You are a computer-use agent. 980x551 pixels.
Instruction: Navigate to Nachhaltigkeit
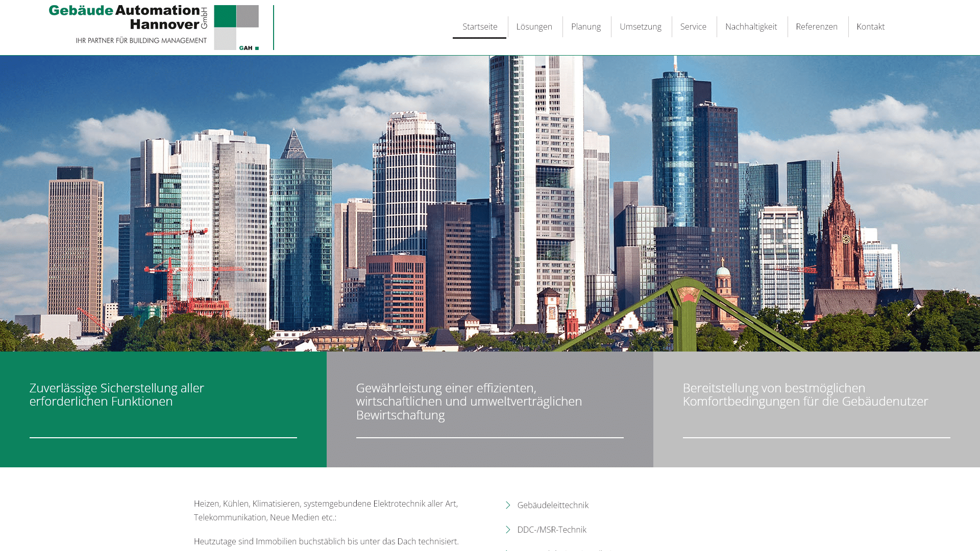pos(751,27)
